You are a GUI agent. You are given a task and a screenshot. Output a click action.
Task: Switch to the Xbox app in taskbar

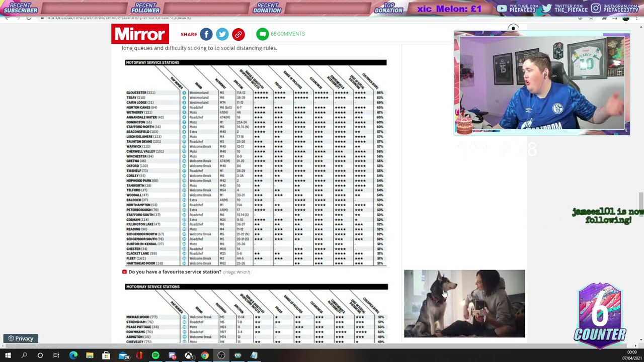click(x=189, y=356)
